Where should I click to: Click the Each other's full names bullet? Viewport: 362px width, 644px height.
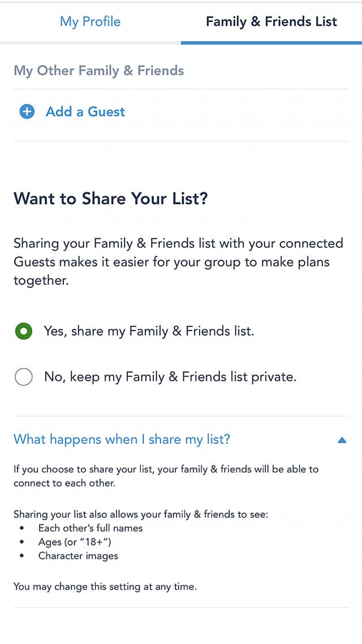click(90, 528)
